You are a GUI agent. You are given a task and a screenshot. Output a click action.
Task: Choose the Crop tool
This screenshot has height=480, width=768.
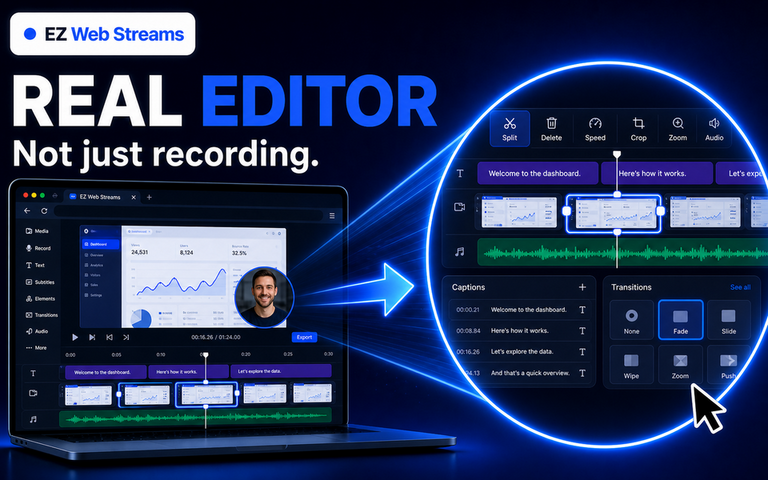pos(638,129)
